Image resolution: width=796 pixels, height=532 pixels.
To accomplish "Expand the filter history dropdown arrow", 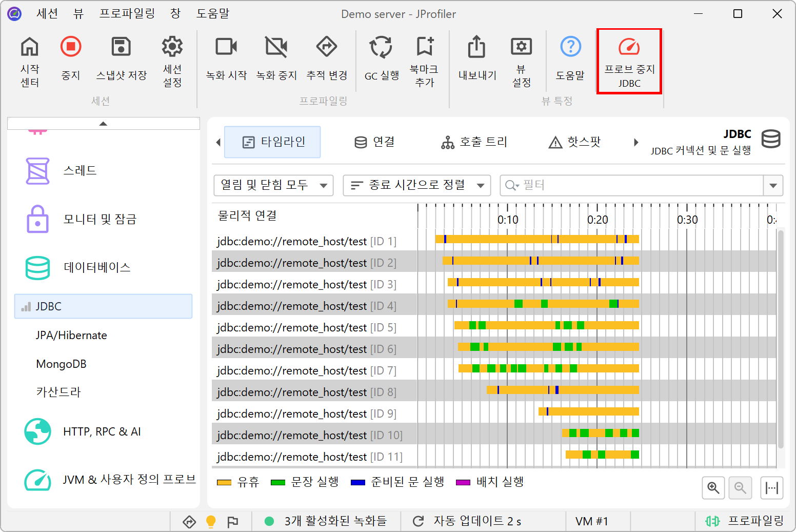I will (773, 185).
